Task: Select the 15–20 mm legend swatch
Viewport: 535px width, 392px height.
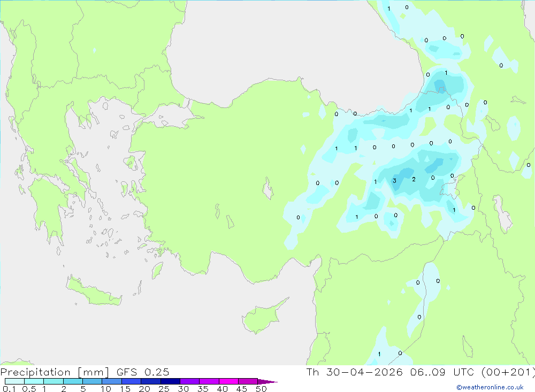Action: pyautogui.click(x=132, y=381)
